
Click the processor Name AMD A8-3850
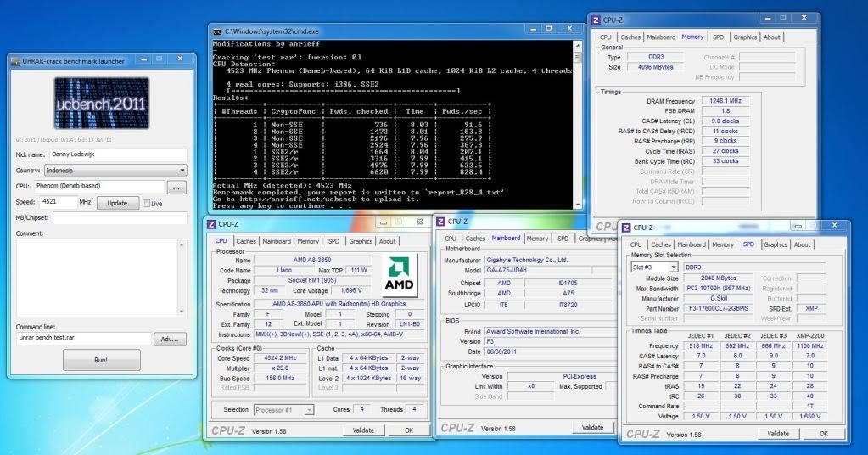pos(312,260)
